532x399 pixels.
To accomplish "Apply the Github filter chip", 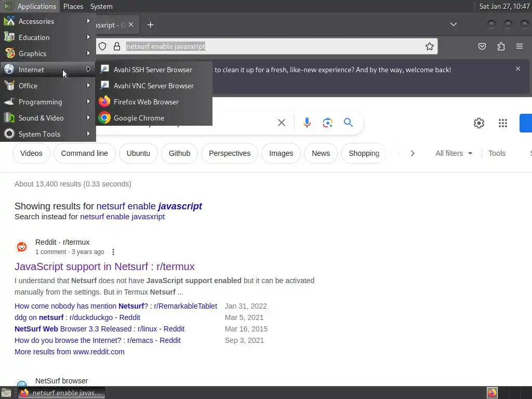I will (x=179, y=153).
